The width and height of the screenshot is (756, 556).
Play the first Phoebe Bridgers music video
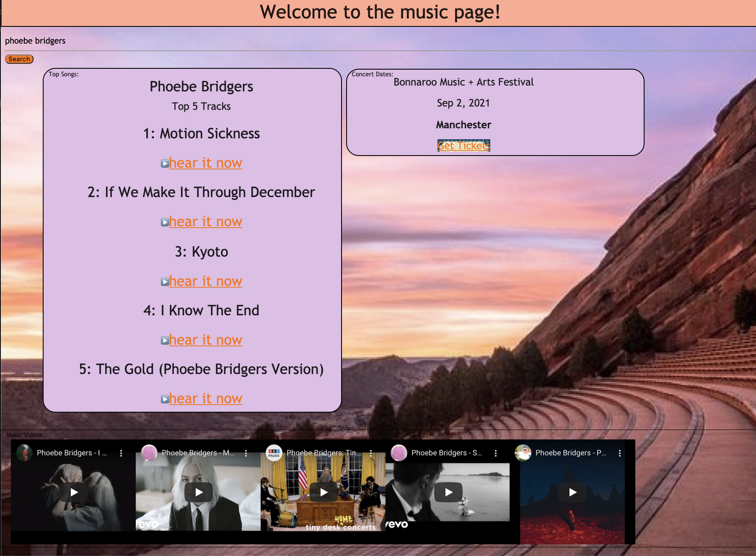coord(74,492)
